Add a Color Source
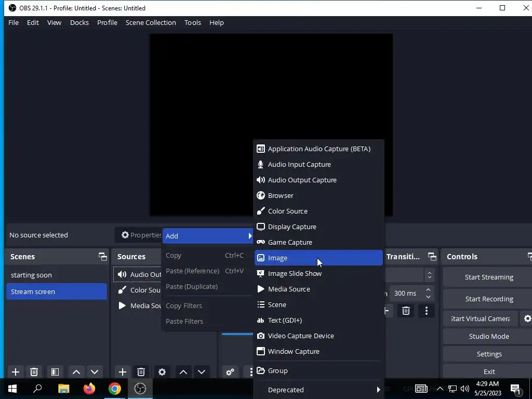 [x=318, y=211]
